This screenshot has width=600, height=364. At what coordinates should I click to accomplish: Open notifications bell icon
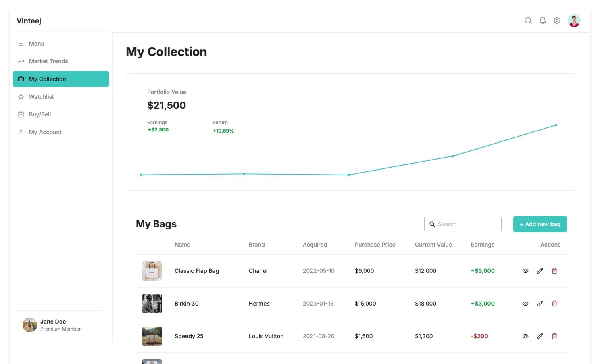point(543,21)
